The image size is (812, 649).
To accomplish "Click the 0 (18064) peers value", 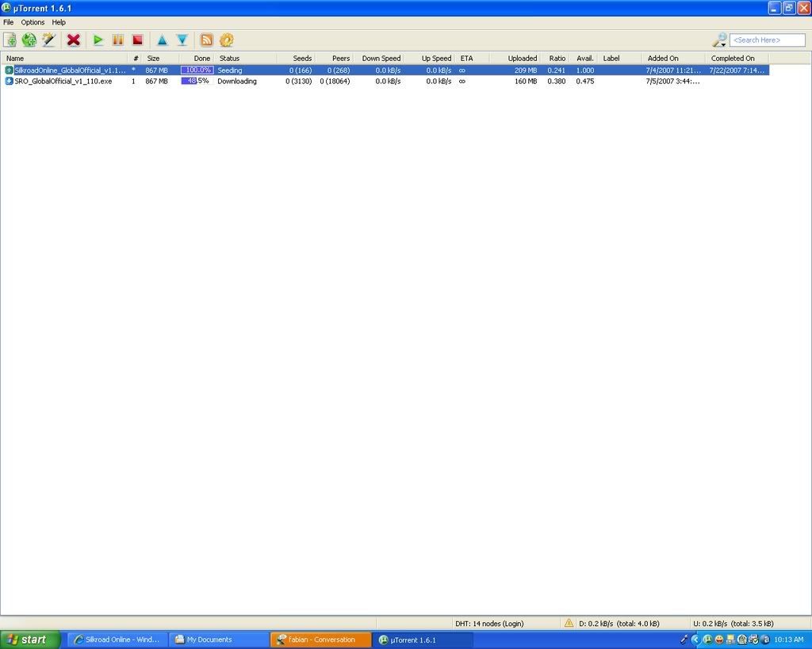I will pos(335,82).
